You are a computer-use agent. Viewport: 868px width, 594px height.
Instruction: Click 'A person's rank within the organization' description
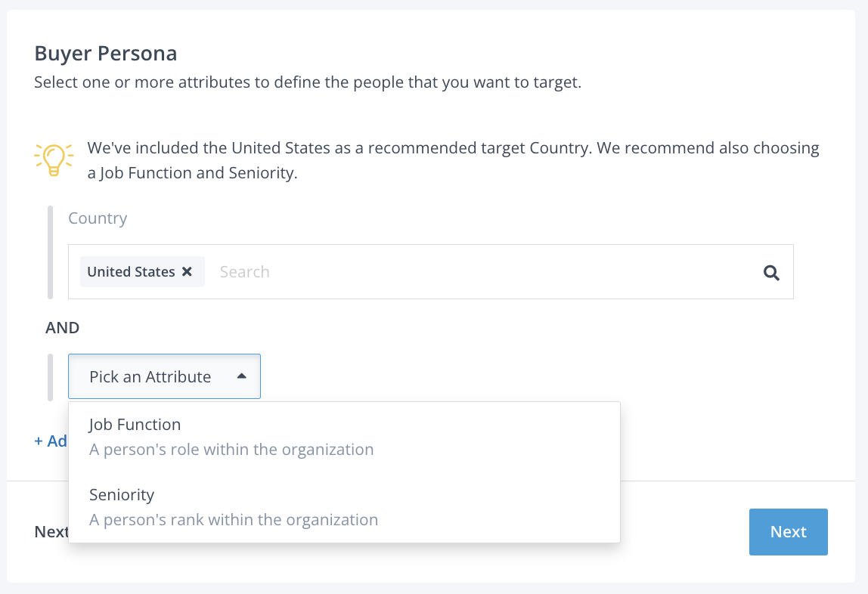(x=234, y=520)
